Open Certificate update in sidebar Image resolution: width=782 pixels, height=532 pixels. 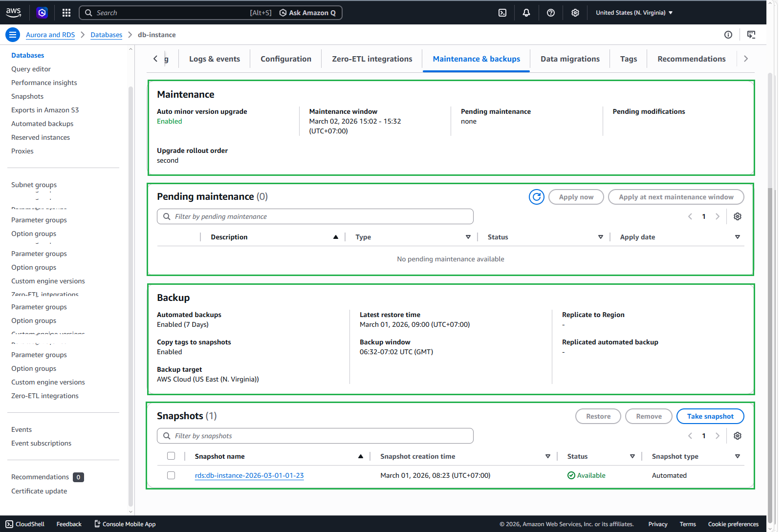[x=39, y=491]
